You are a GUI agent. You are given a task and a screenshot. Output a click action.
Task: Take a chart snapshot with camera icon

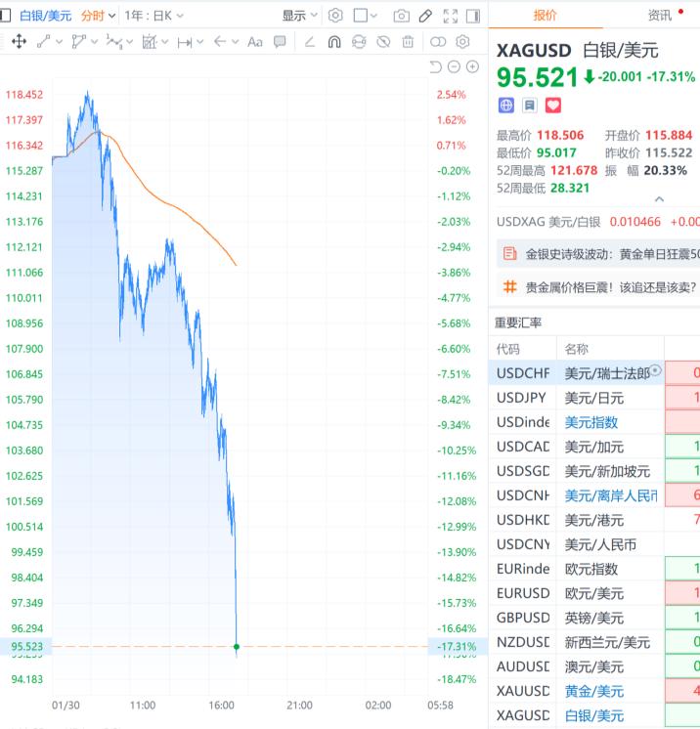402,16
